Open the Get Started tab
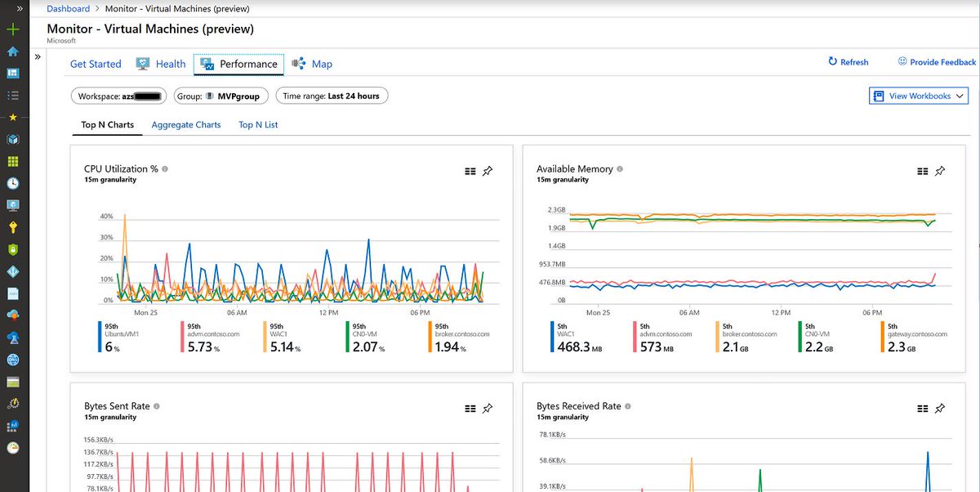The height and width of the screenshot is (492, 980). 96,64
